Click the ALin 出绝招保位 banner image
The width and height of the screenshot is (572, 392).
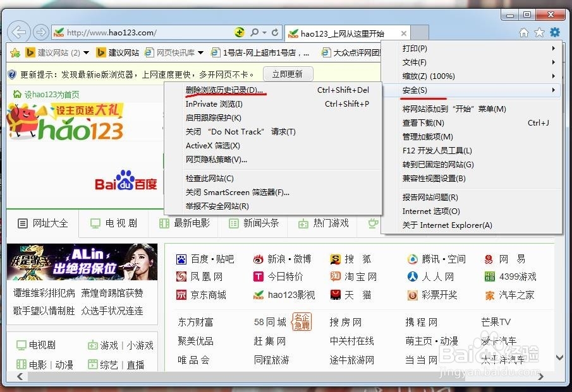point(82,262)
